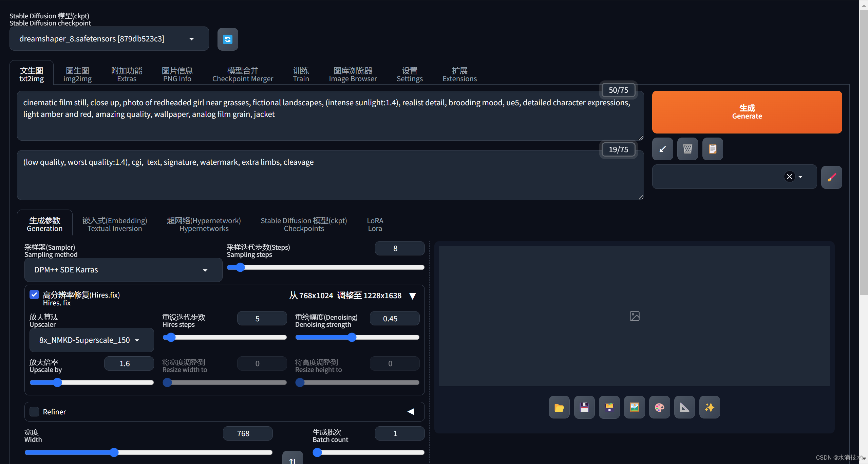This screenshot has width=868, height=464.
Task: Open the Extras tab
Action: point(127,74)
